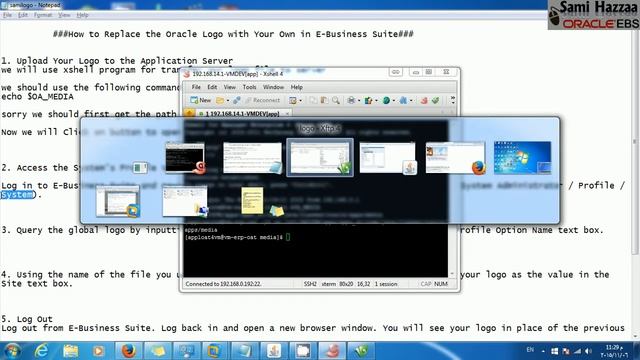
Task: Expand the font icon dropdown arrow in Xshell
Action: [x=411, y=100]
